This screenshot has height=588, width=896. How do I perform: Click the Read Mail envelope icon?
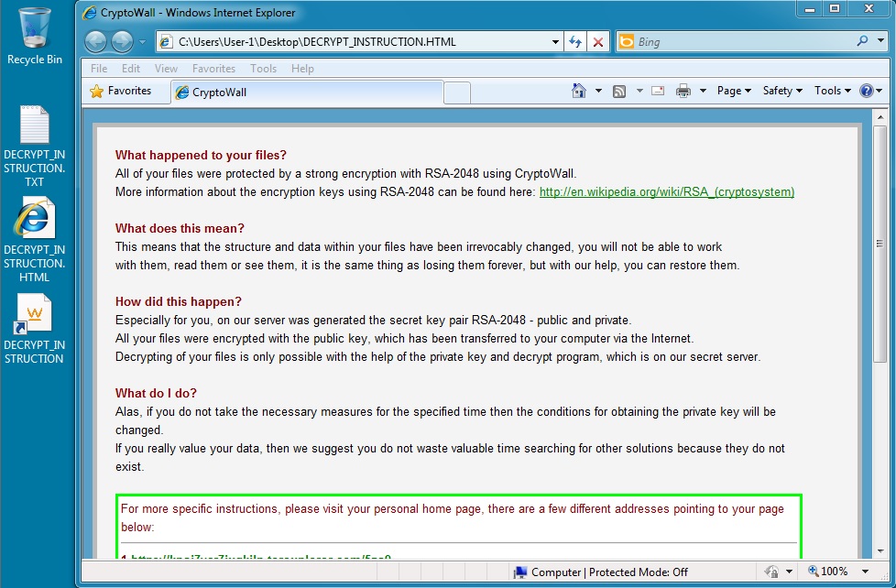tap(657, 91)
